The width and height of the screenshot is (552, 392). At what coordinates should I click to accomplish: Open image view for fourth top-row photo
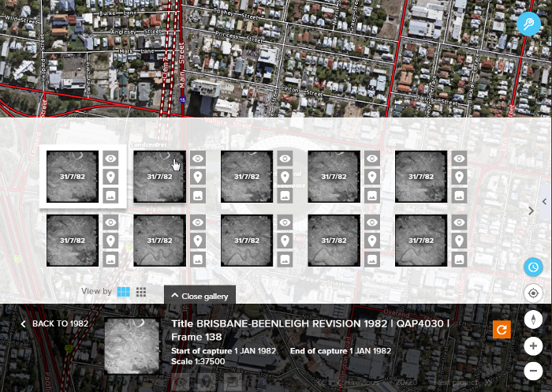pyautogui.click(x=372, y=196)
